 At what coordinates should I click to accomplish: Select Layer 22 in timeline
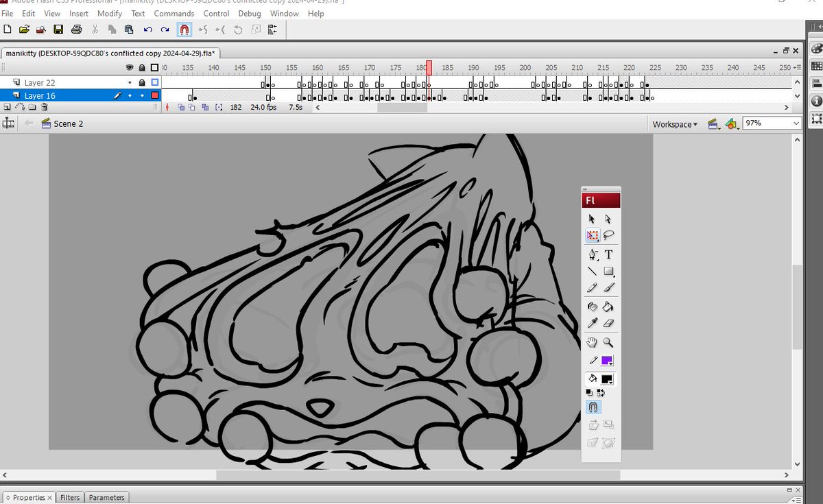pos(40,83)
